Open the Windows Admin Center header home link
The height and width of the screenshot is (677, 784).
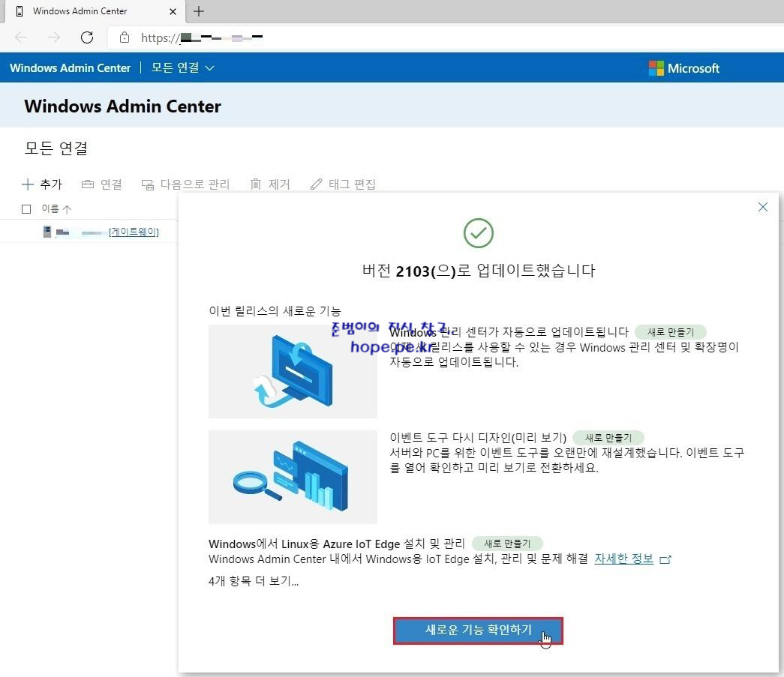point(70,68)
